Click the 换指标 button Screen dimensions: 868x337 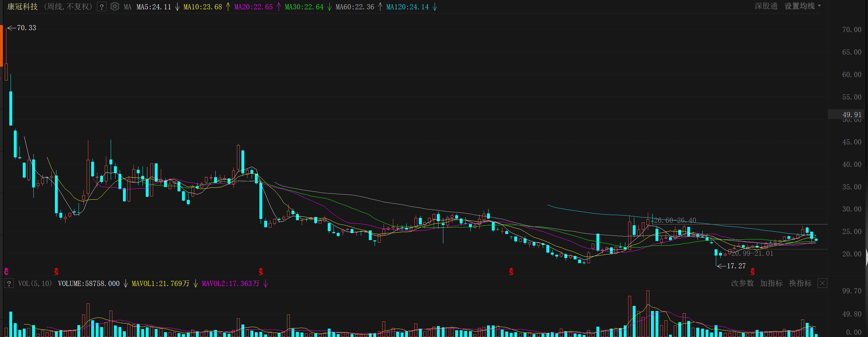800,283
